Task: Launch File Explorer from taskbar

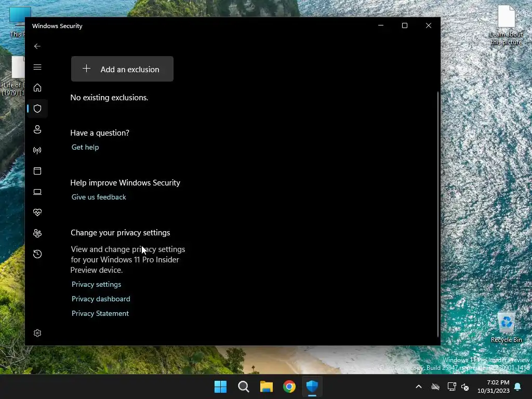Action: 267,387
